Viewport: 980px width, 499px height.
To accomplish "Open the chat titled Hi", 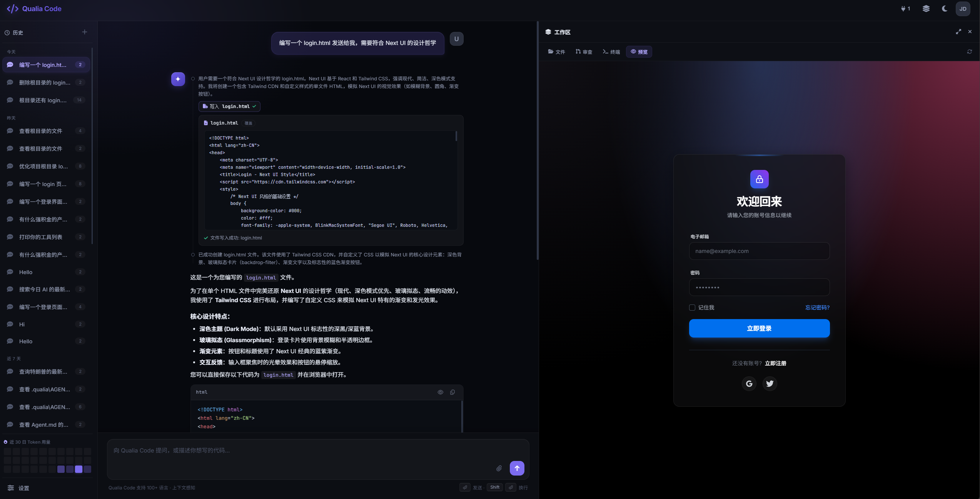I will click(x=46, y=324).
